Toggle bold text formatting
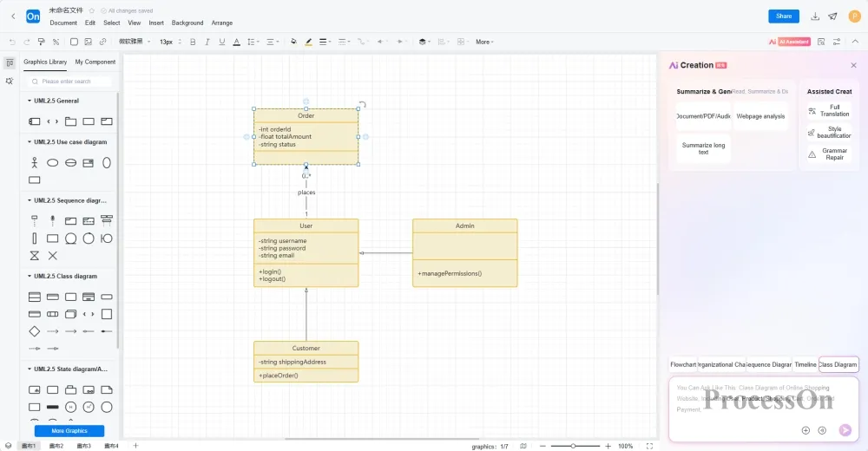Screen dimensions: 868x451 pyautogui.click(x=193, y=42)
